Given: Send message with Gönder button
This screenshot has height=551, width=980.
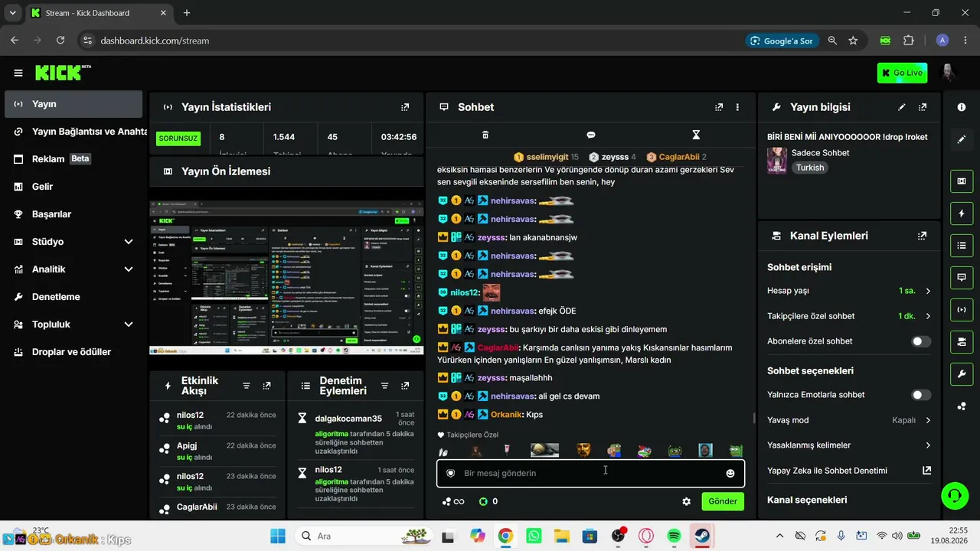Looking at the screenshot, I should [723, 501].
